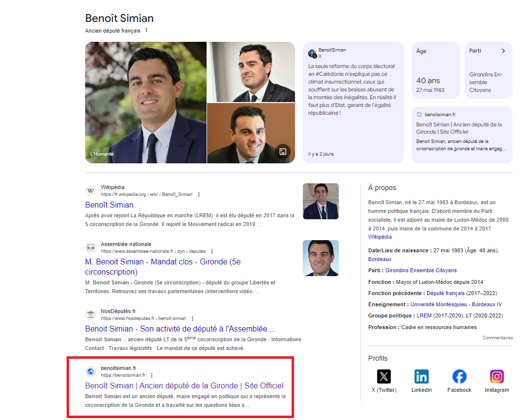
Task: Click the Benoît Simian panel heading
Action: click(119, 18)
